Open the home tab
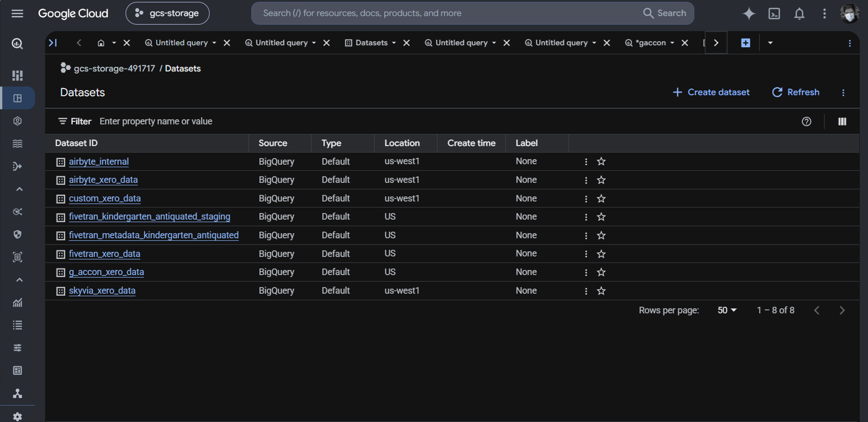Viewport: 868px width, 422px height. click(101, 43)
